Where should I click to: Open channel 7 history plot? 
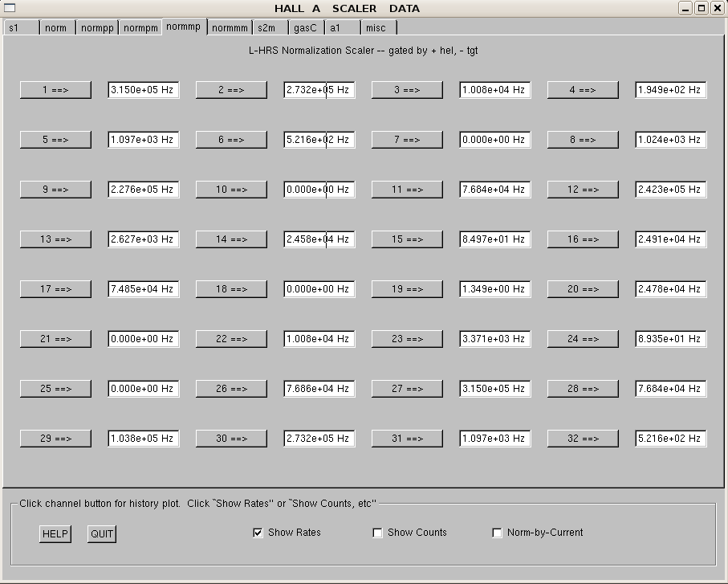(407, 140)
